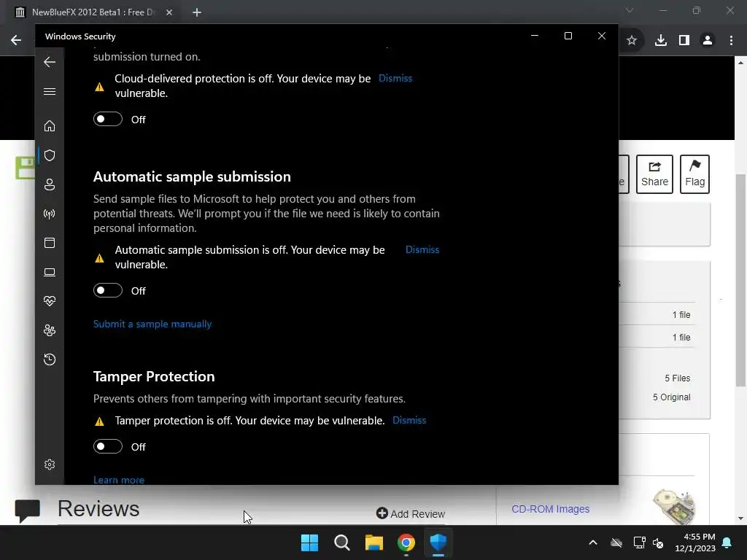The width and height of the screenshot is (747, 560).
Task: Switch to Chrome from taskbar
Action: click(406, 542)
